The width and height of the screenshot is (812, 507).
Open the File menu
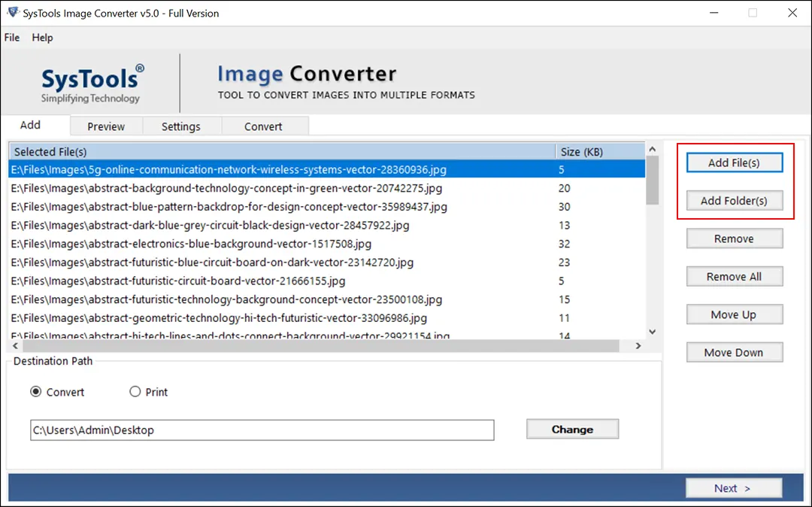point(11,37)
